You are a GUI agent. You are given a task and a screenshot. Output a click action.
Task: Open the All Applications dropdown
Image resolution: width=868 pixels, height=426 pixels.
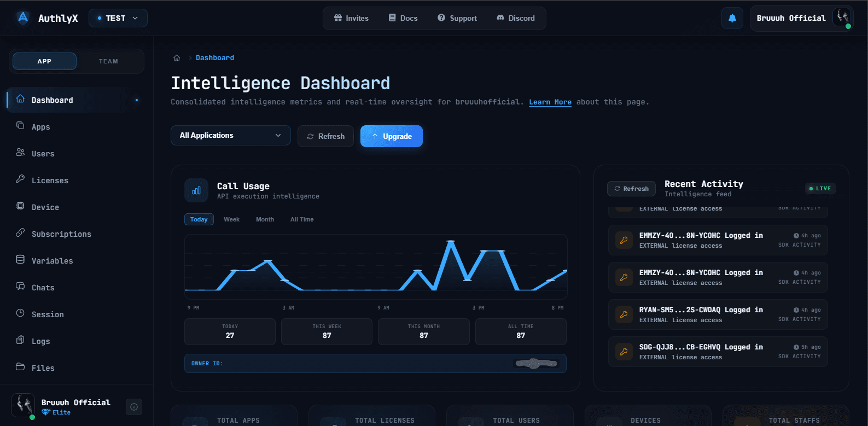pos(230,136)
